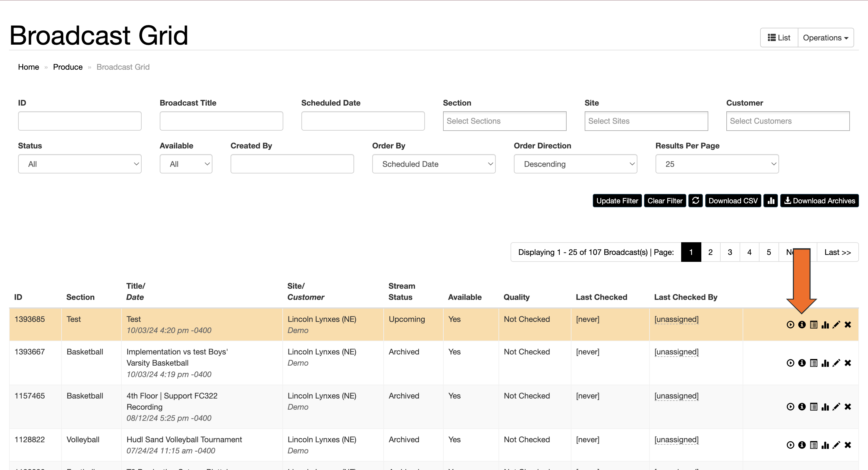Click the bar chart button beside Download CSV
This screenshot has height=470, width=868.
coord(771,201)
